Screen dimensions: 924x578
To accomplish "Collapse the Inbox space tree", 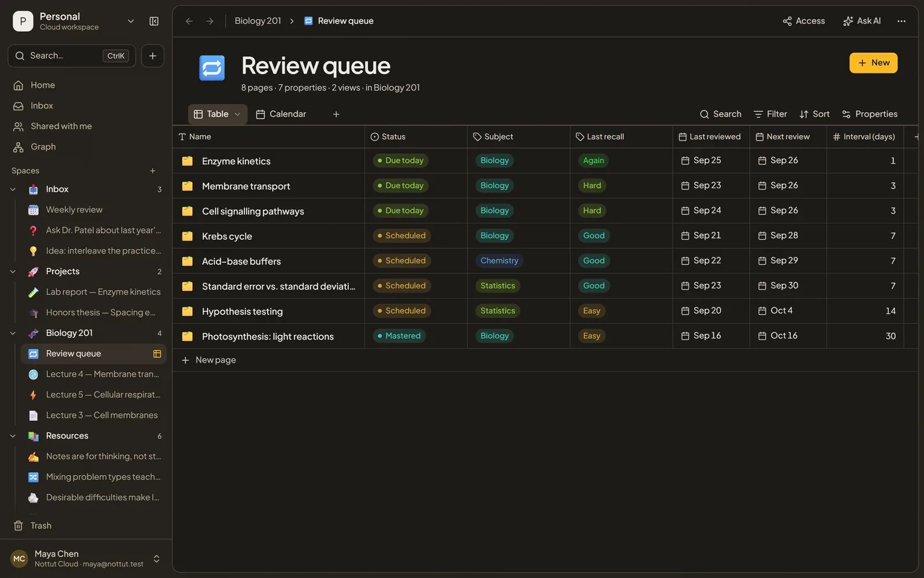I will tap(13, 190).
